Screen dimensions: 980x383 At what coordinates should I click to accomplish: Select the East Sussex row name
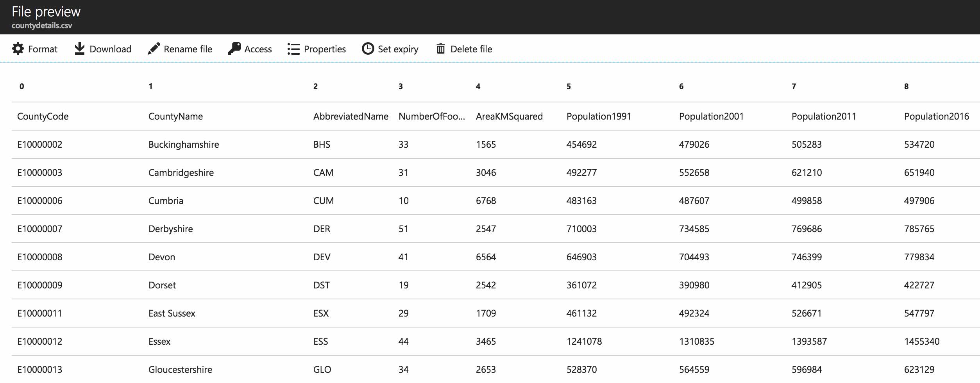point(172,313)
